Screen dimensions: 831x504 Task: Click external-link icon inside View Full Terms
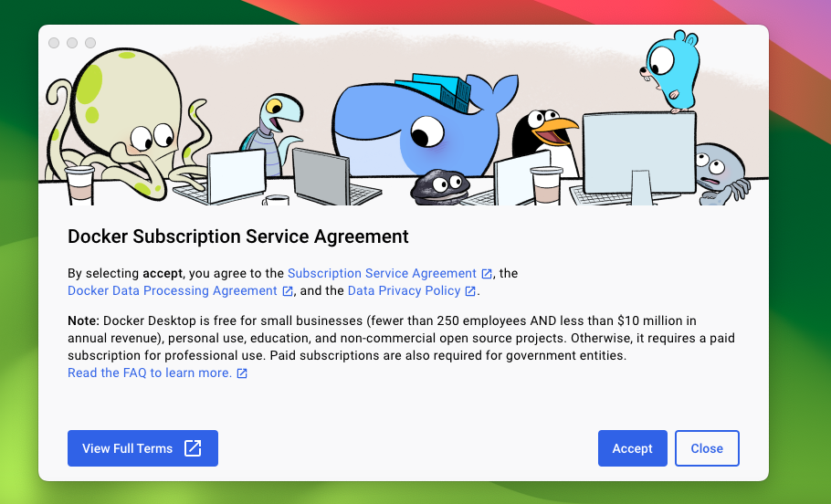click(x=193, y=448)
